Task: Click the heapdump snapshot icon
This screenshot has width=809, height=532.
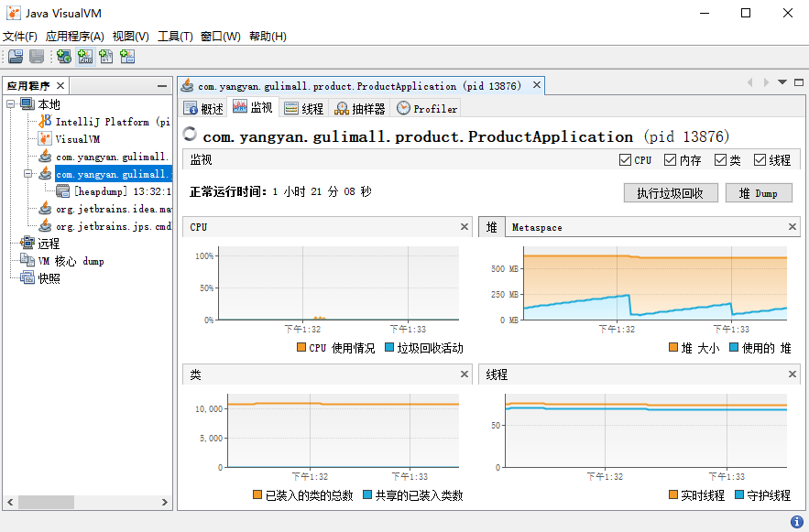Action: tap(63, 191)
